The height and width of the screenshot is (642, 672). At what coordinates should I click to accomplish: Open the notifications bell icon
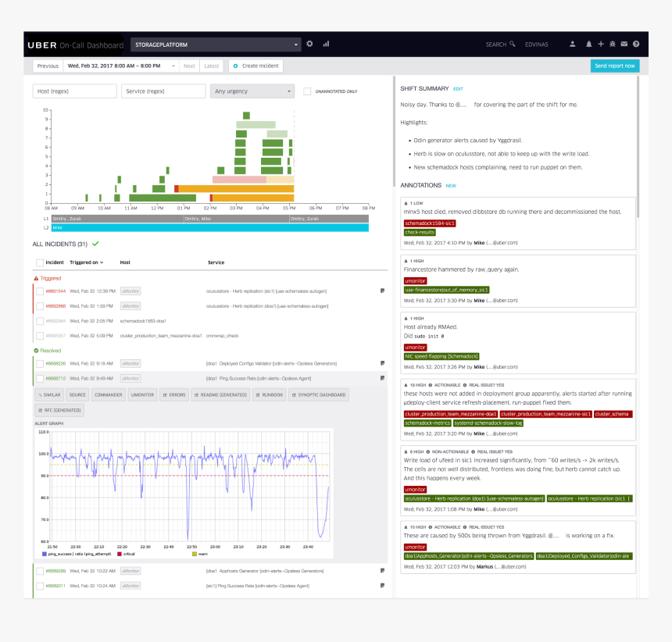tap(589, 44)
